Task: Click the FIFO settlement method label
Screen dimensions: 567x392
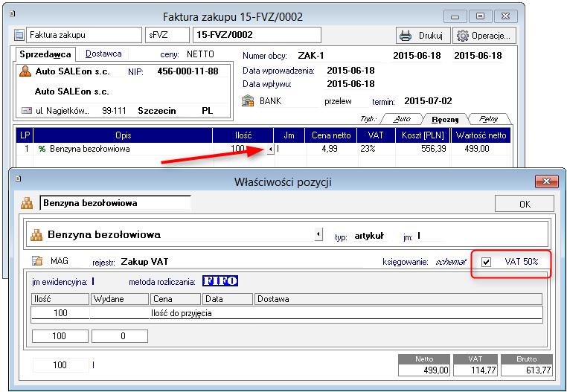Action: (220, 281)
